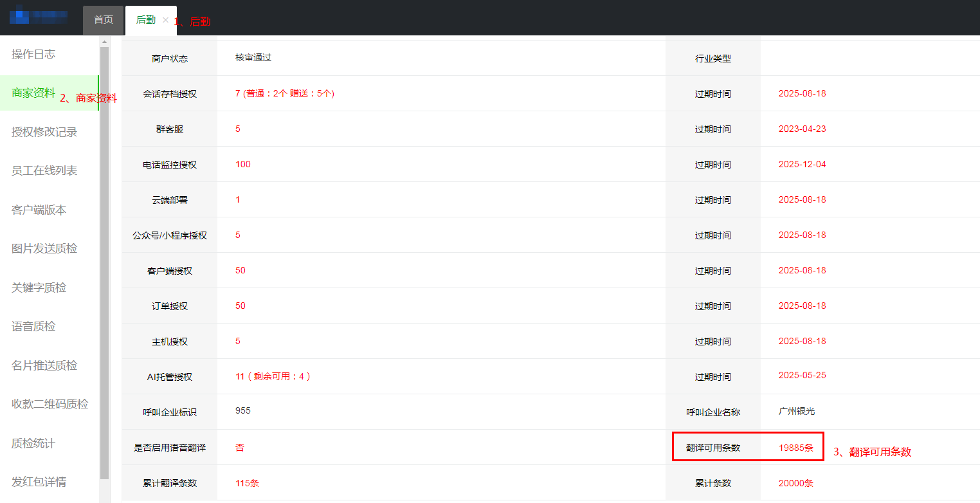Viewport: 980px width, 503px height.
Task: Open 客户端版本 from the sidebar
Action: point(39,210)
